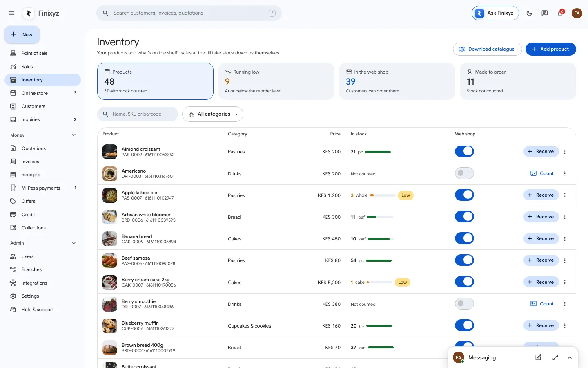Turn off web shop for Almond croissant
588x368 pixels.
pyautogui.click(x=464, y=151)
